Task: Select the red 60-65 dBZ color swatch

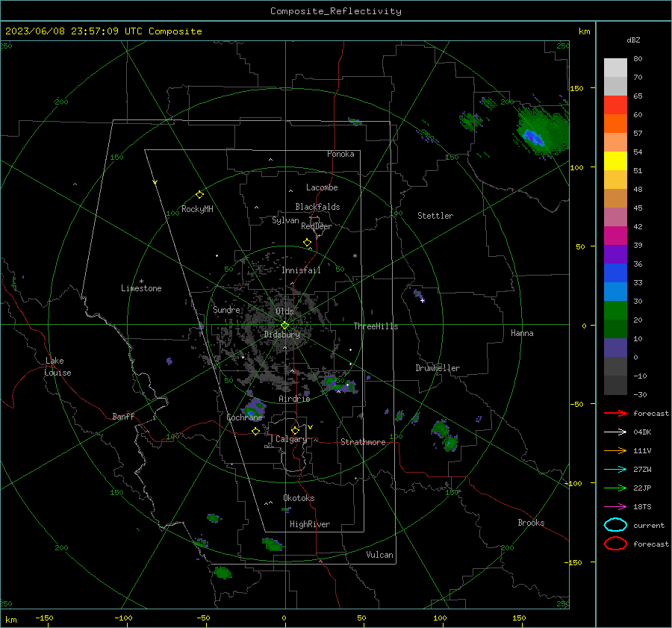Action: click(615, 105)
